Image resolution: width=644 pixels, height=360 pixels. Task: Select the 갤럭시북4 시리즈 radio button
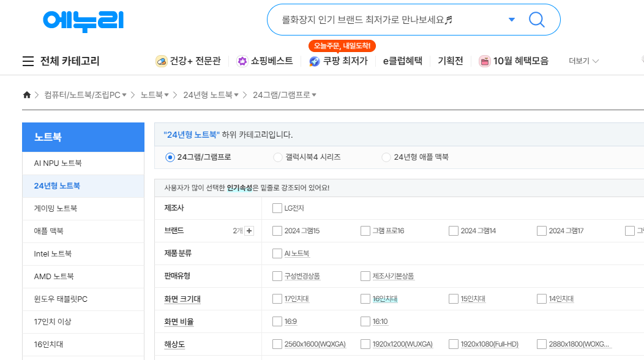point(278,157)
